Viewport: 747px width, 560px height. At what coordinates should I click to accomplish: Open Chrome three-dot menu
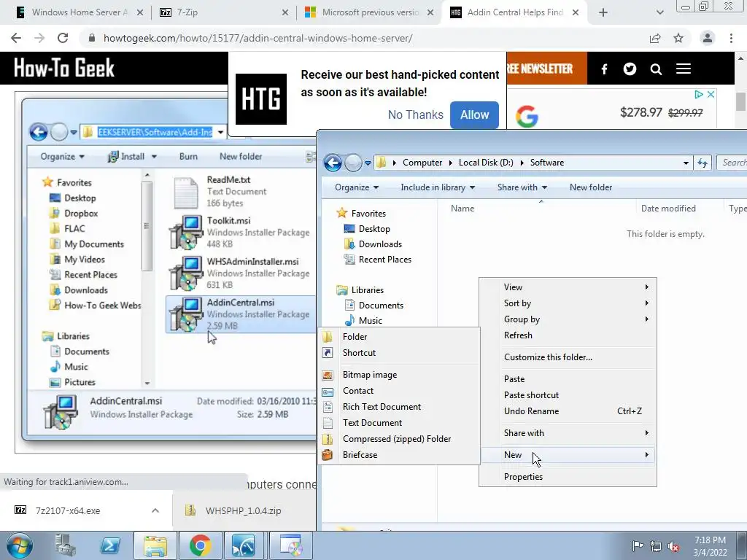(x=731, y=38)
